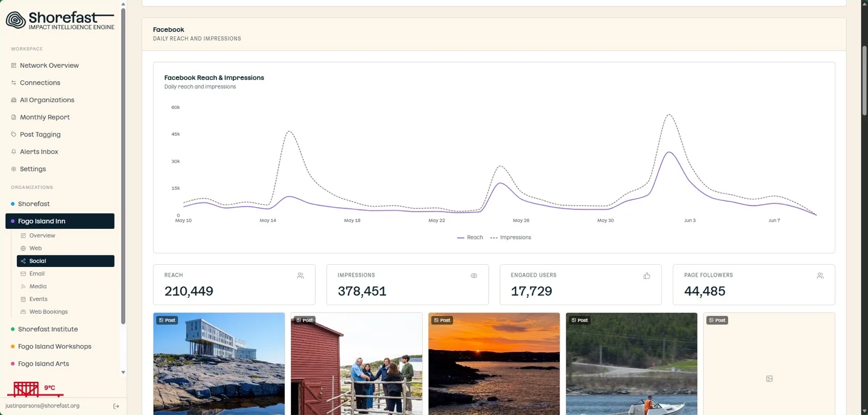Open the Fogo Island Inn building post
Screen dimensions: 868x415
coord(219,364)
